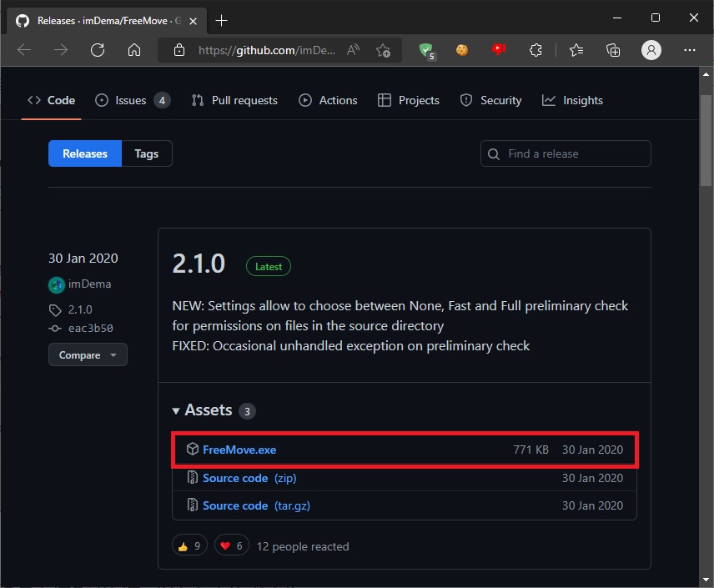Click the page vertical scrollbar thumb
Viewport: 714px width, 588px height.
point(706,140)
